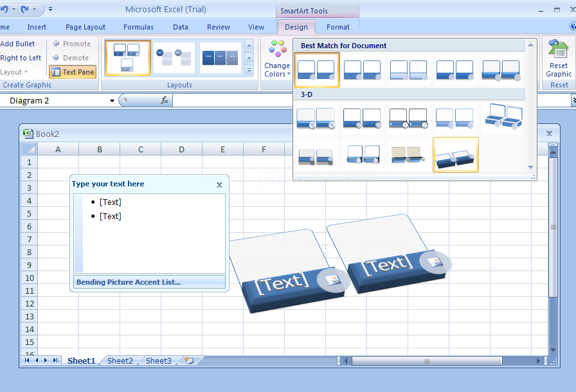Click the Book2 workbook Excel icon
Screen dimensions: 576x392
(x=28, y=134)
